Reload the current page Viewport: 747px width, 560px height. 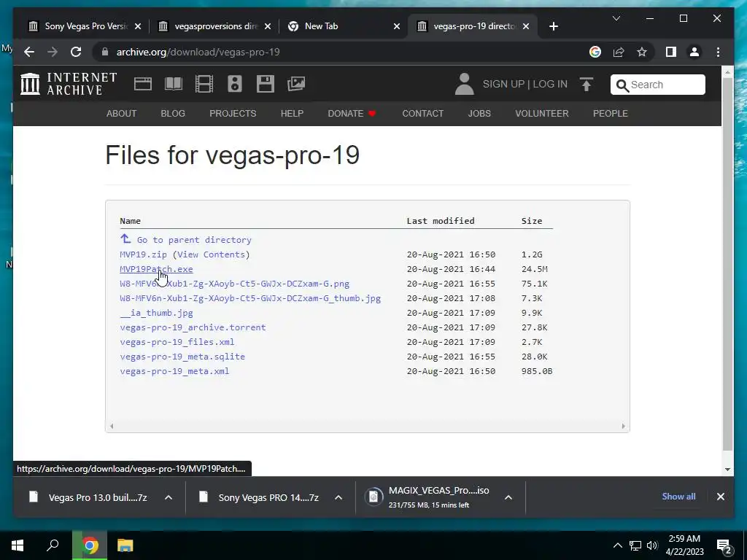pos(76,52)
